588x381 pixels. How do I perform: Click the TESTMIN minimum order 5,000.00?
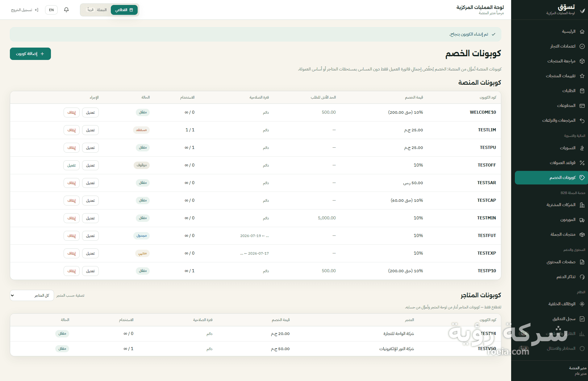327,218
